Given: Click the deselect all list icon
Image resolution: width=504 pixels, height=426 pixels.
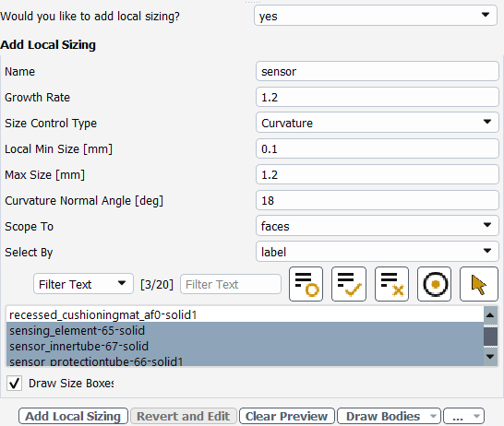Looking at the screenshot, I should tap(391, 284).
